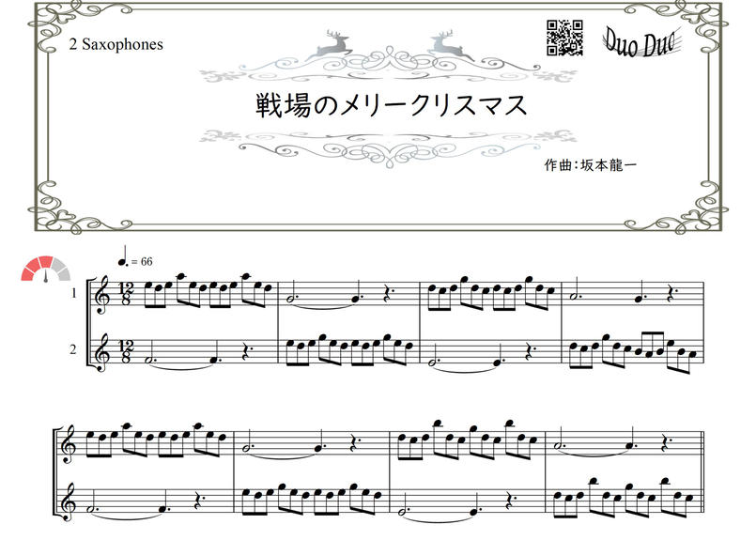Image resolution: width=756 pixels, height=540 pixels.
Task: Click the QR code at top right
Action: 565,38
